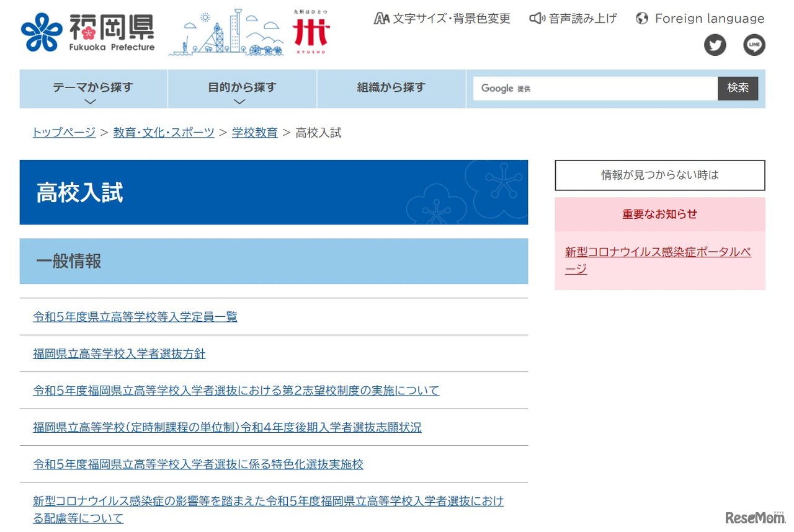
Task: Click the city skyline illustration banner
Action: (x=226, y=33)
